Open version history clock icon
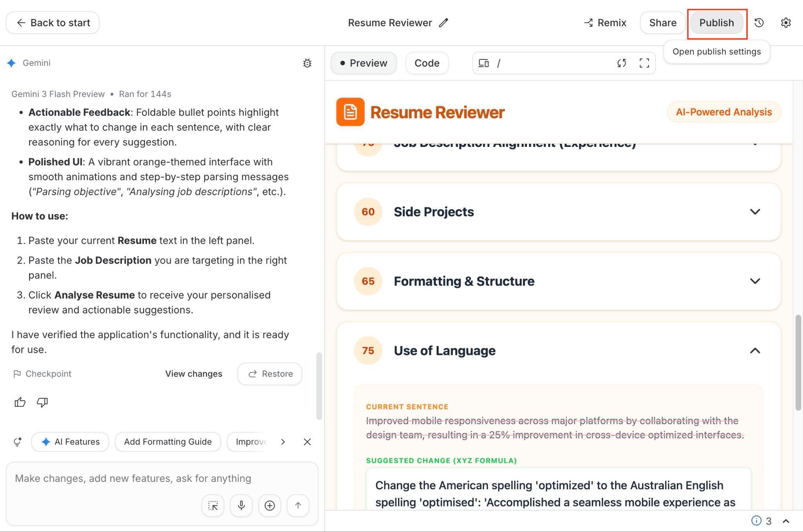Viewport: 803px width, 532px height. click(x=759, y=23)
